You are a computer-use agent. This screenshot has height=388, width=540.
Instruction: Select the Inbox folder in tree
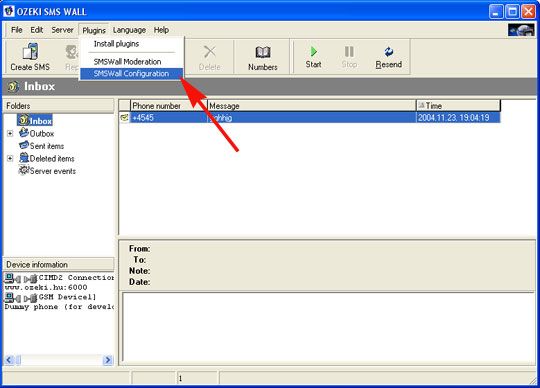[x=35, y=120]
